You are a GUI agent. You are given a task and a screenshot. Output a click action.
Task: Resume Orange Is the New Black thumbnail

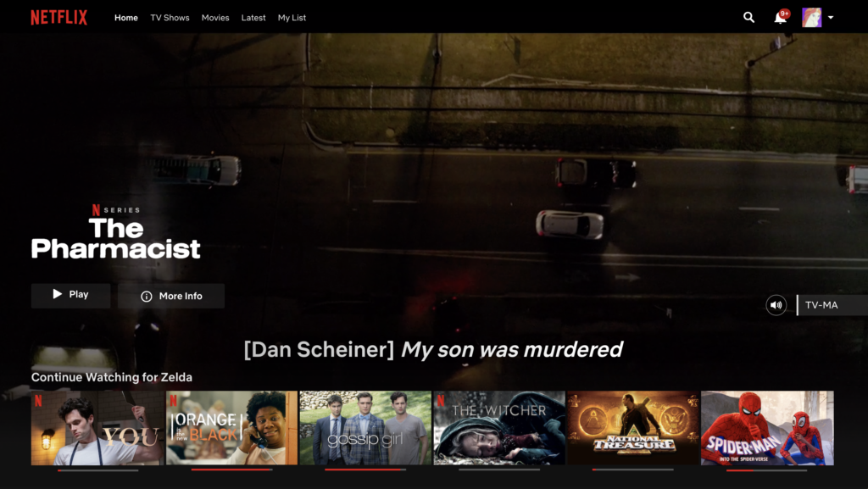232,428
